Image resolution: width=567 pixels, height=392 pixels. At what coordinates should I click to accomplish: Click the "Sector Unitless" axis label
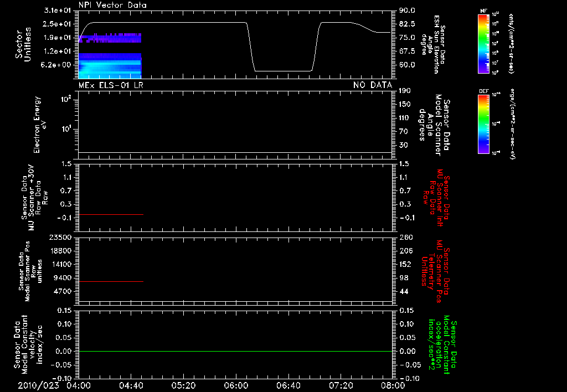pyautogui.click(x=23, y=44)
